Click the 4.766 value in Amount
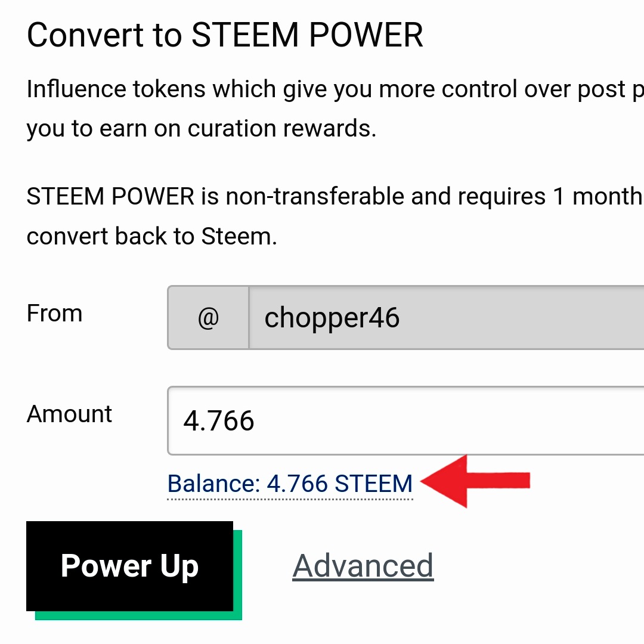This screenshot has width=644, height=644. click(218, 421)
